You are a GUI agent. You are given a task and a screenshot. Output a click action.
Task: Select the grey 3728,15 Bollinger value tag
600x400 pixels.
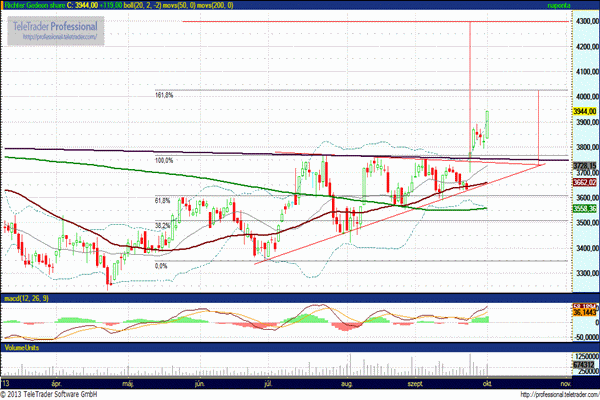click(585, 166)
